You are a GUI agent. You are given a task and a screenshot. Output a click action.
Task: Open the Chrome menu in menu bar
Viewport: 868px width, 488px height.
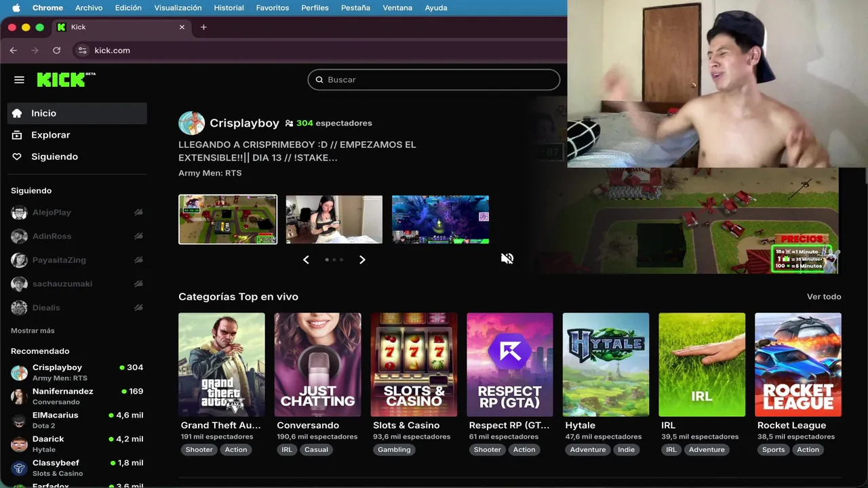47,7
